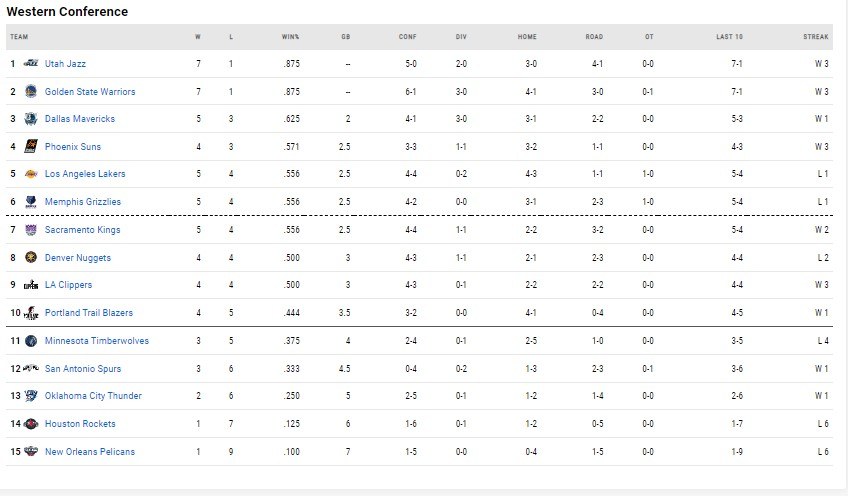Click the Utah Jazz team logo
This screenshot has height=496, width=848.
point(31,64)
